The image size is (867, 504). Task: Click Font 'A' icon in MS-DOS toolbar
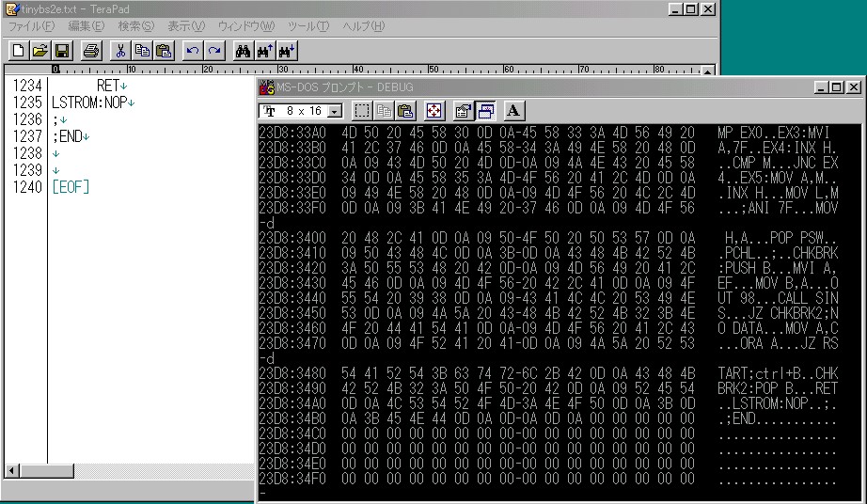[x=513, y=111]
